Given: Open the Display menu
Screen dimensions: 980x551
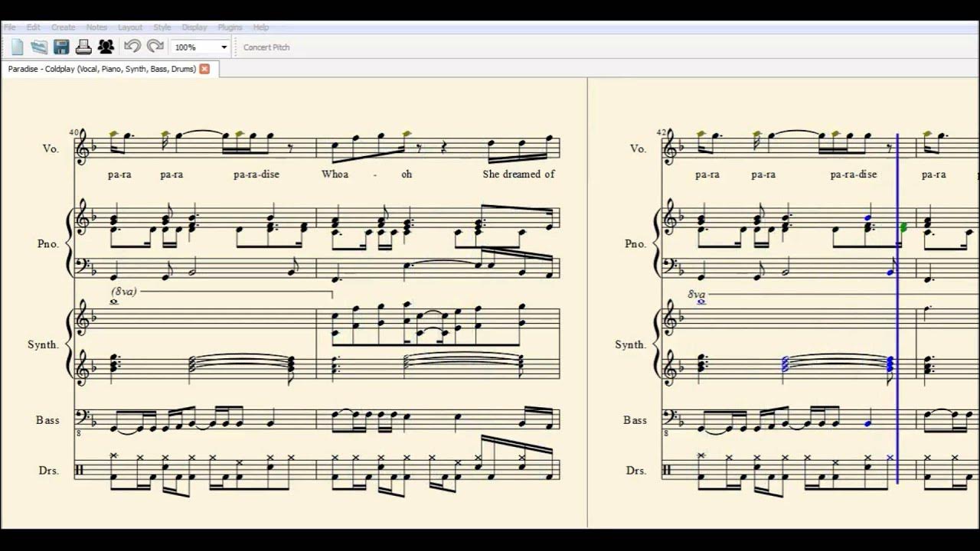Looking at the screenshot, I should [x=194, y=28].
